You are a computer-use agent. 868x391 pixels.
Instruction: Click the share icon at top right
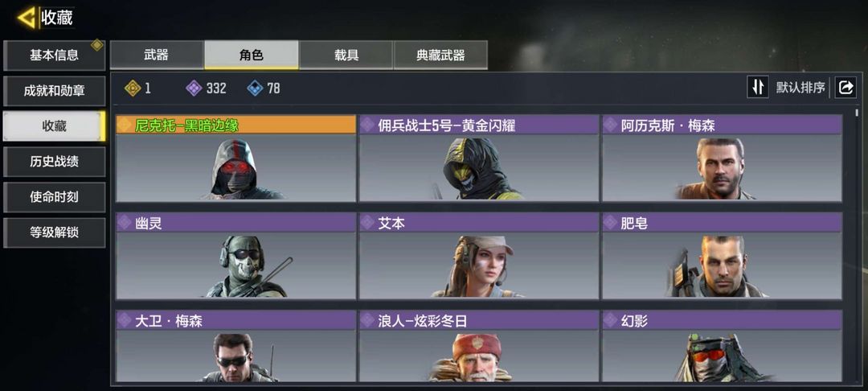[845, 88]
